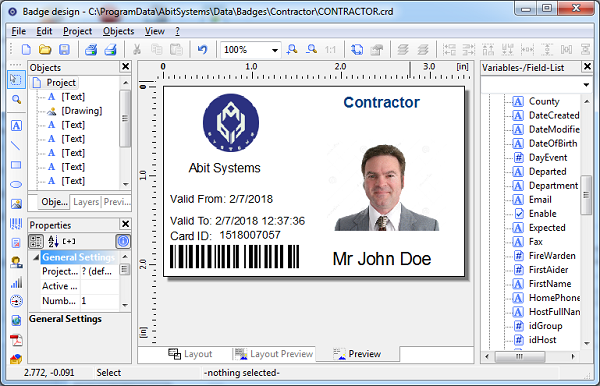
Task: Select the Barcode insert tool
Action: tap(16, 223)
